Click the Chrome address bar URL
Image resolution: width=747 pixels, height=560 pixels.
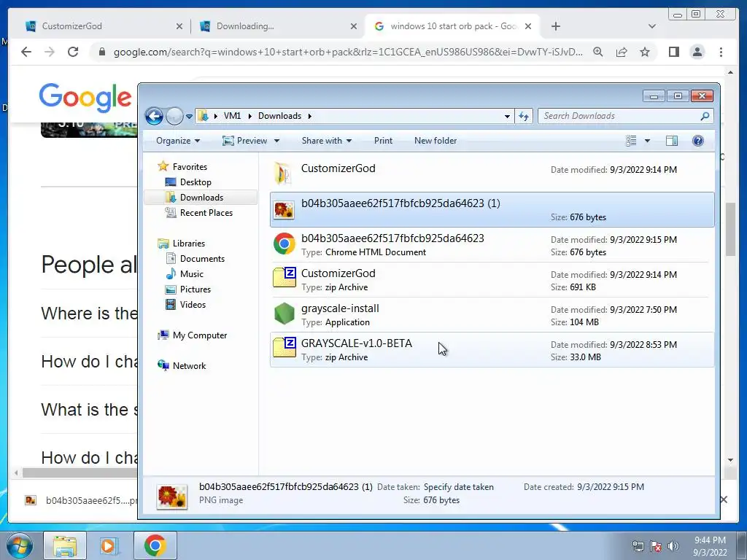coord(348,52)
